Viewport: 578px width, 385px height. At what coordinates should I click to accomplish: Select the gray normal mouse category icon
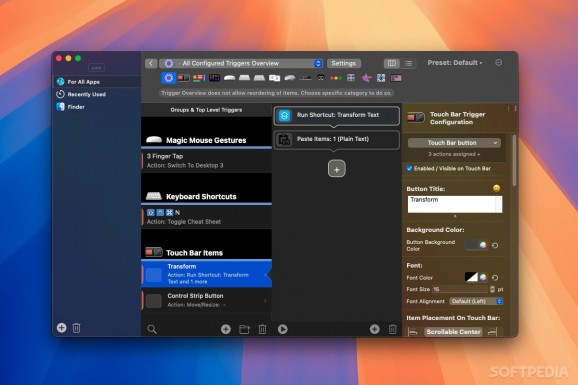[290, 78]
